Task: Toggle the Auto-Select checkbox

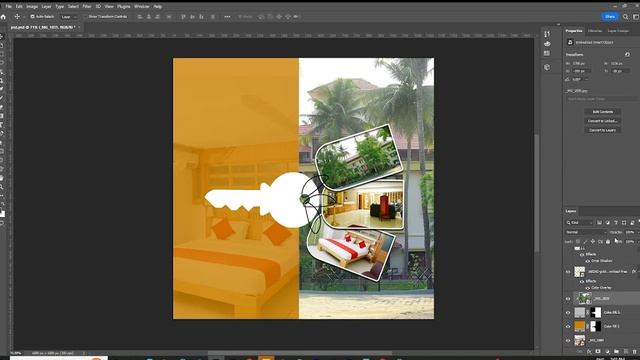Action: tap(33, 17)
